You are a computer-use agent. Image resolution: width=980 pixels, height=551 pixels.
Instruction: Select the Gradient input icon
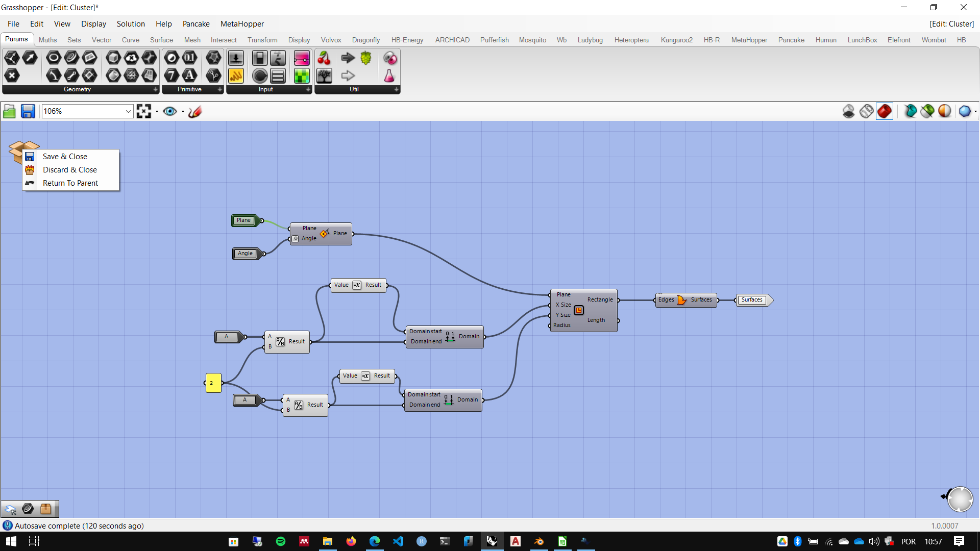tap(302, 58)
